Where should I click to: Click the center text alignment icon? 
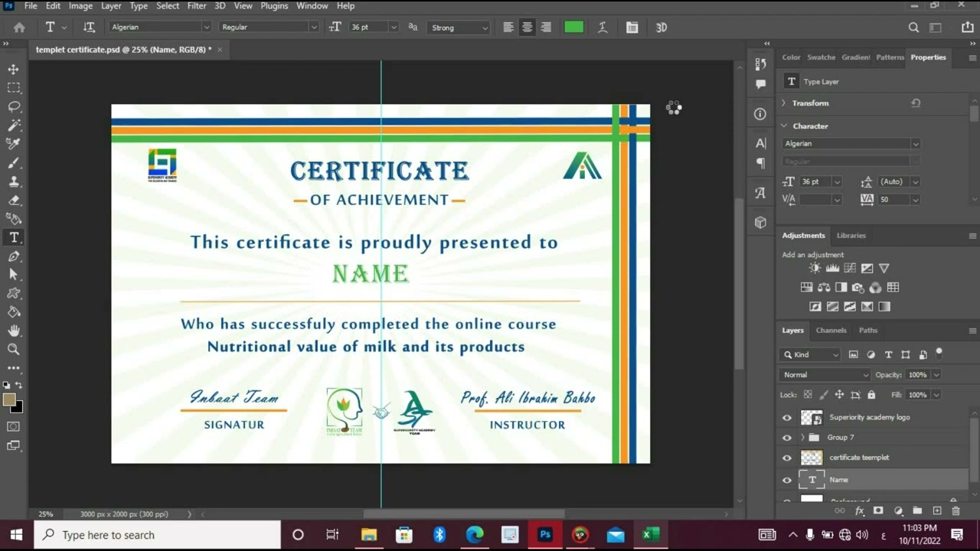click(x=527, y=27)
